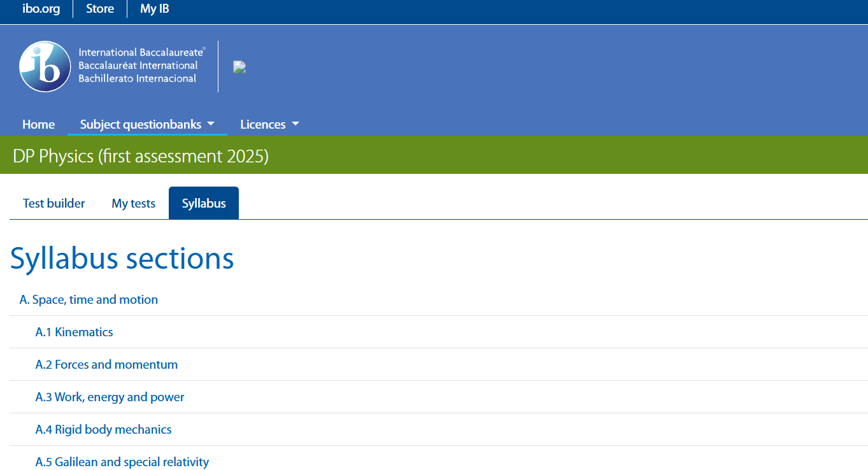The height and width of the screenshot is (470, 868).
Task: Switch to the My tests tab
Action: [x=134, y=203]
